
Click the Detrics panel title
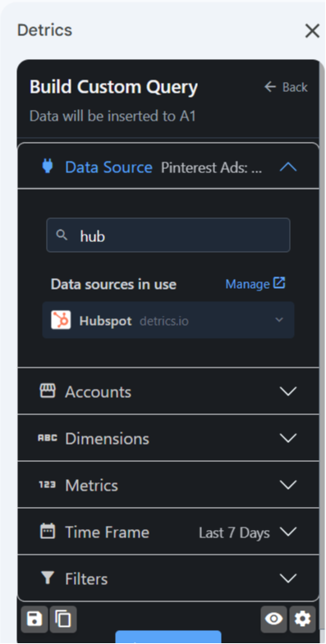(x=45, y=30)
